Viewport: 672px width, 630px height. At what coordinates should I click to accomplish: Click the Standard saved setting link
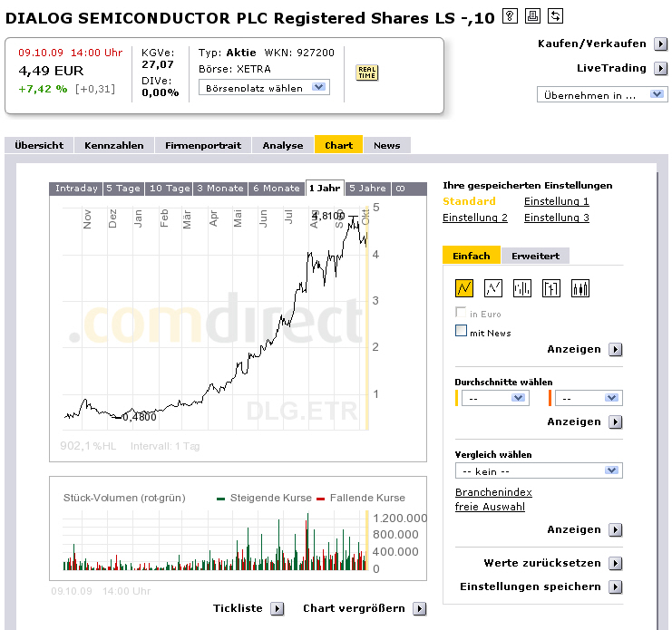[469, 201]
